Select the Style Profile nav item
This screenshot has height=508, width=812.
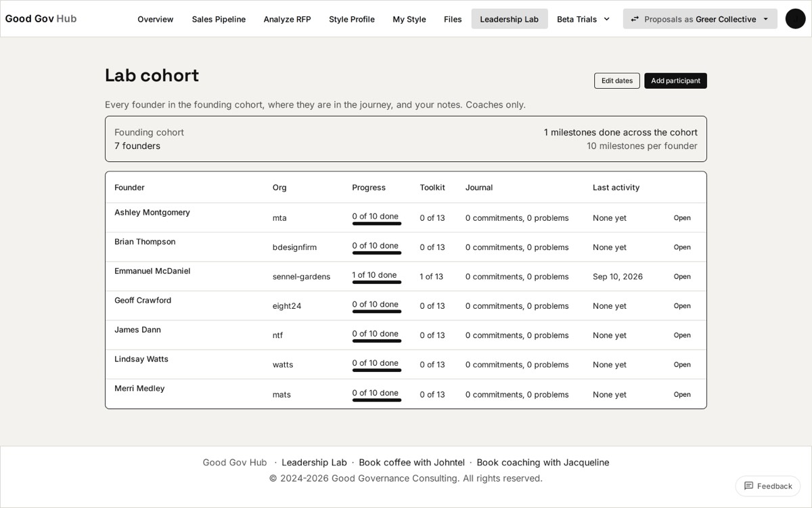(352, 19)
